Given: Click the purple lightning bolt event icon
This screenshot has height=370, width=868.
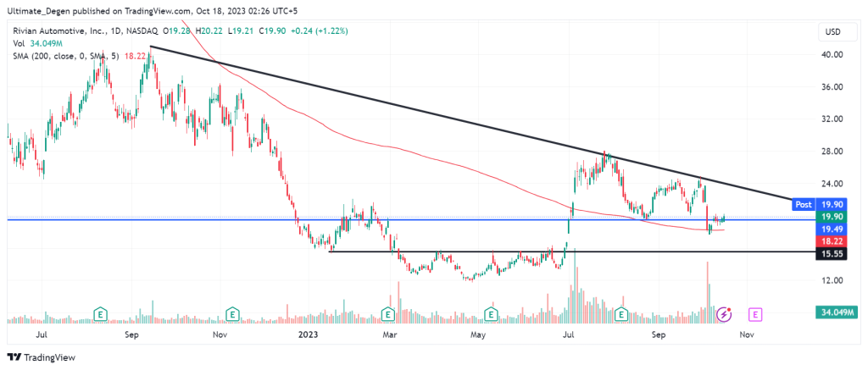Looking at the screenshot, I should [x=724, y=315].
